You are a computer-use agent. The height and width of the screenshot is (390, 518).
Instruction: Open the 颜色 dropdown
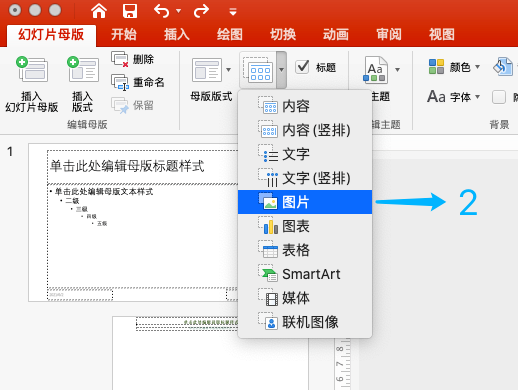click(454, 67)
